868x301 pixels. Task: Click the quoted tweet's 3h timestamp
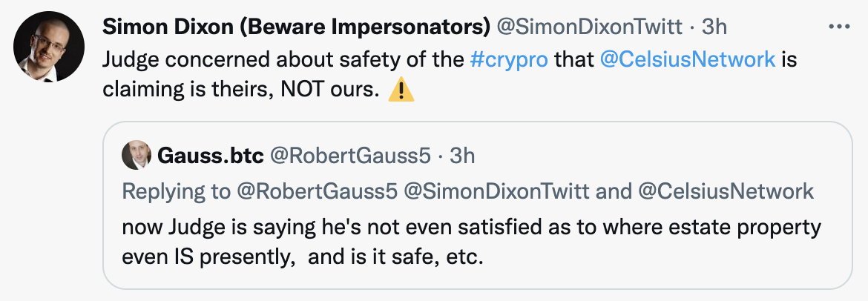[462, 156]
